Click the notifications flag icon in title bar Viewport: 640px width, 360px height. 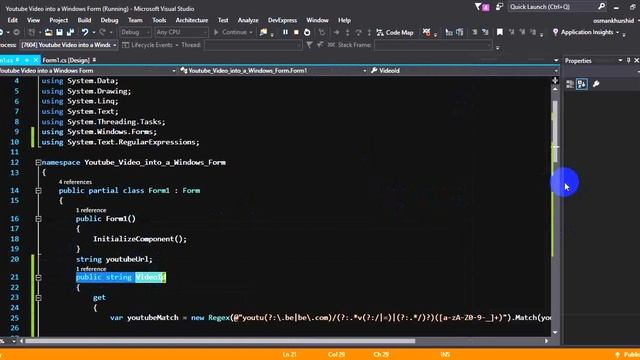[x=482, y=7]
